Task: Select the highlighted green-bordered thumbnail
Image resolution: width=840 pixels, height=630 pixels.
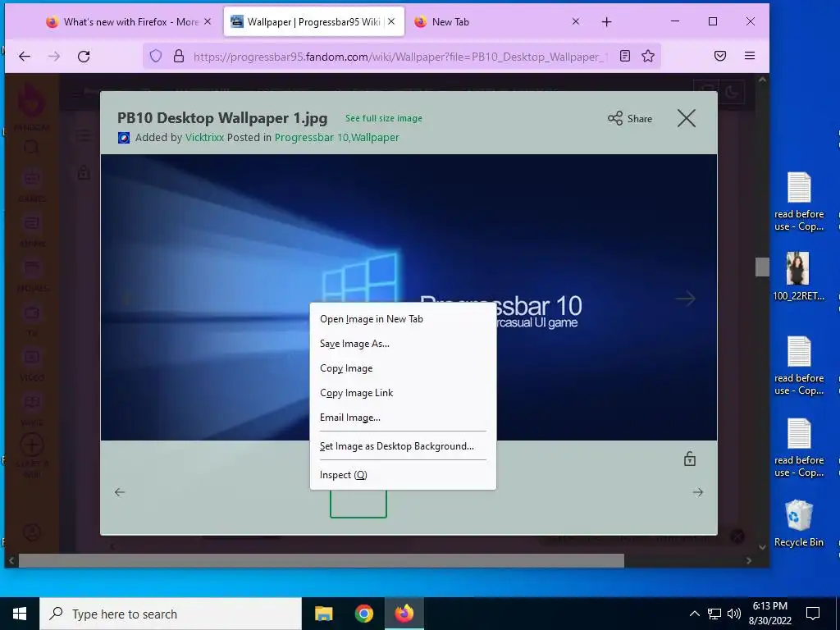Action: coord(358,504)
